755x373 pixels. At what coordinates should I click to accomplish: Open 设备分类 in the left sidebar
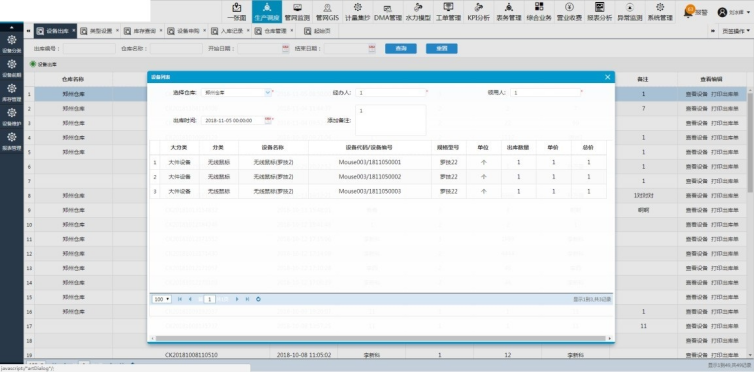12,44
